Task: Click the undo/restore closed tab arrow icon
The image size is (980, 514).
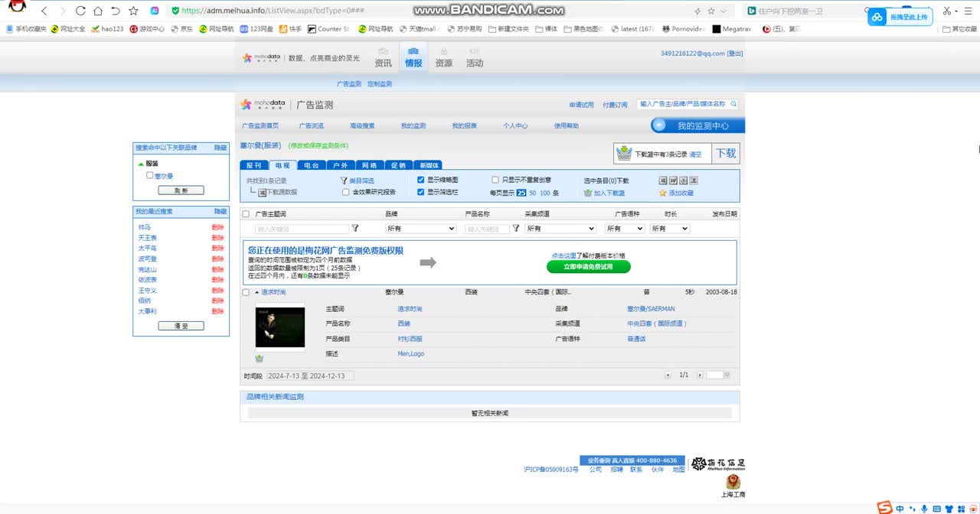Action: (x=116, y=11)
